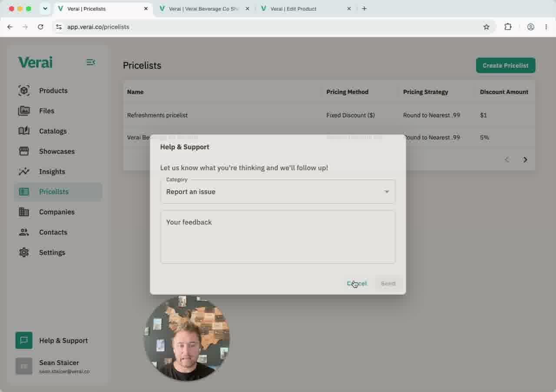
Task: Open the Sean Staicer account menu
Action: click(59, 366)
